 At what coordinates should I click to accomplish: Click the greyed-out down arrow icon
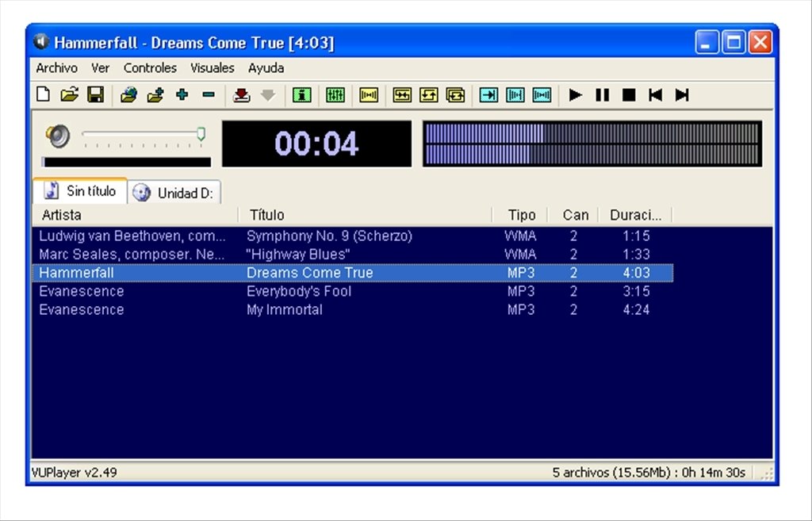tap(268, 95)
